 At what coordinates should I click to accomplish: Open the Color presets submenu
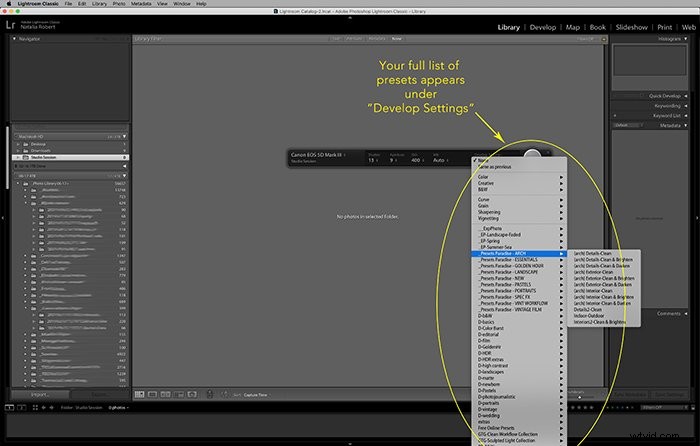pos(519,177)
